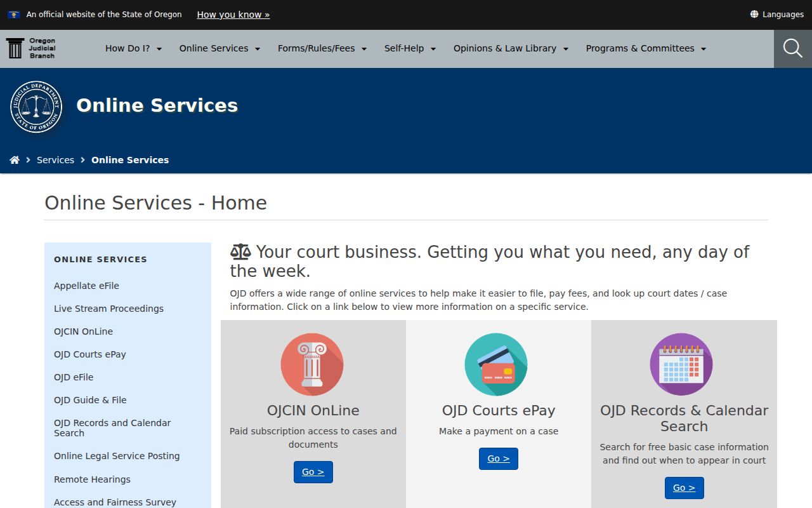Expand the How Do I? menu

coord(134,48)
